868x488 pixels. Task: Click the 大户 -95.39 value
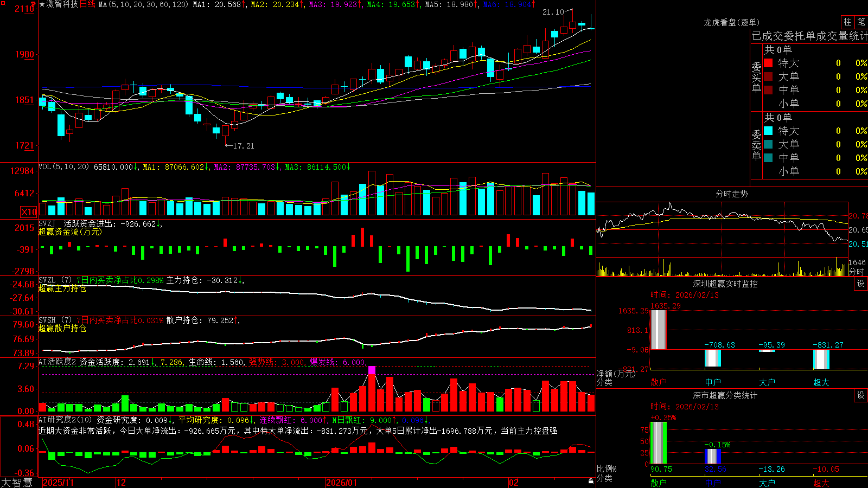click(771, 345)
